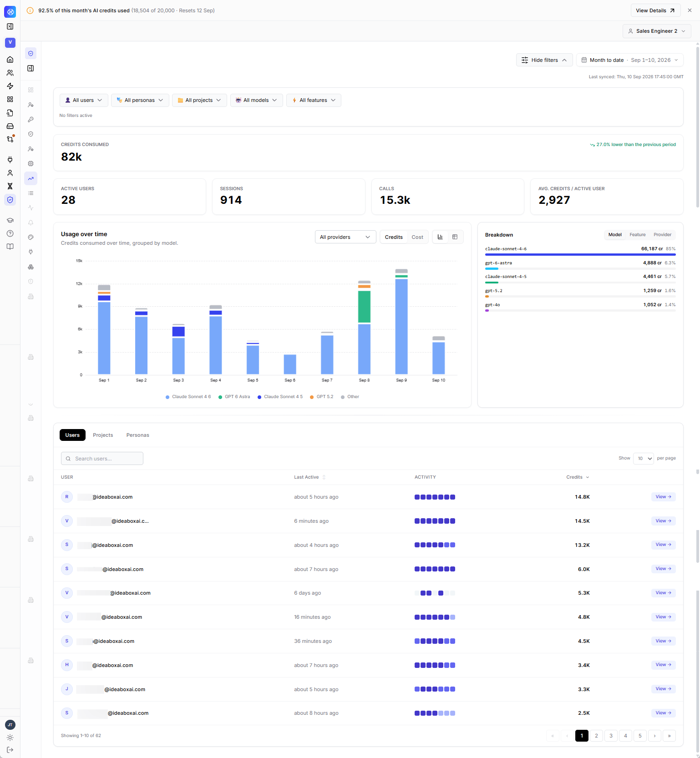
Task: Switch chart to table view
Action: click(x=455, y=237)
